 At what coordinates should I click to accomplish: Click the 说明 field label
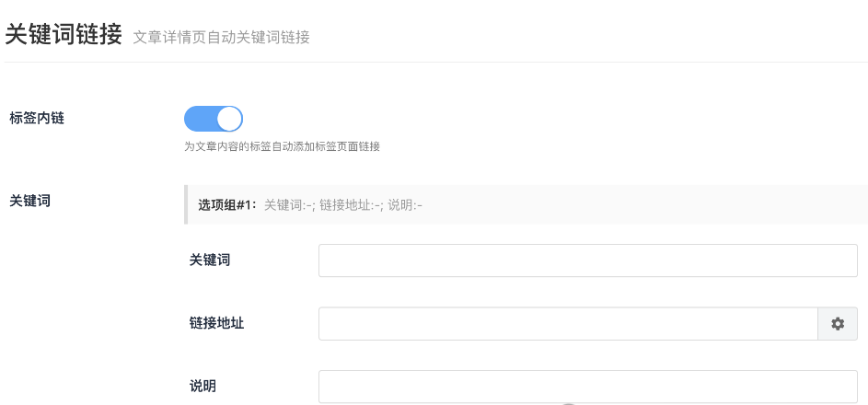[x=203, y=387]
